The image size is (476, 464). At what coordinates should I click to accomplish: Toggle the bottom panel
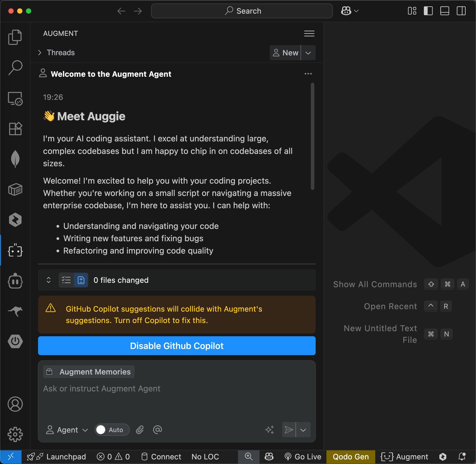tap(445, 11)
